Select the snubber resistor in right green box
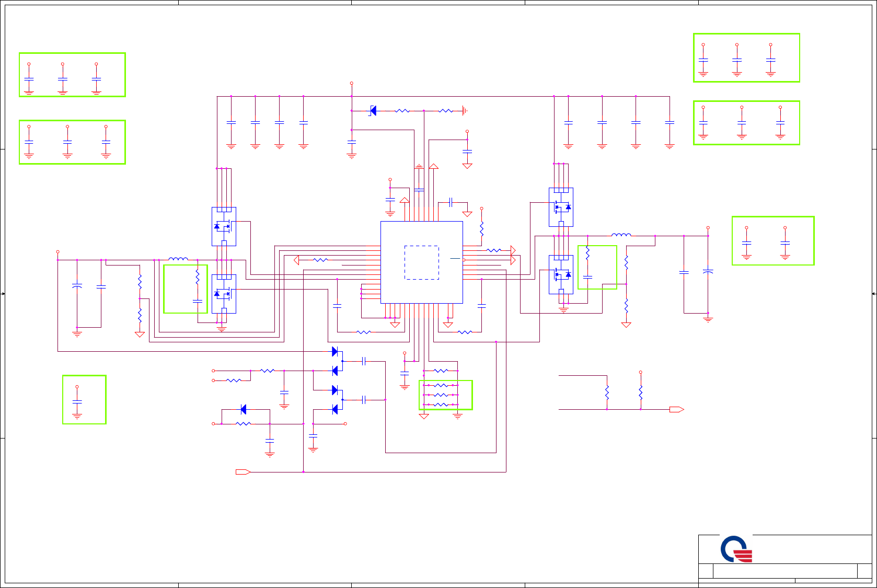This screenshot has width=877, height=588. pos(587,253)
